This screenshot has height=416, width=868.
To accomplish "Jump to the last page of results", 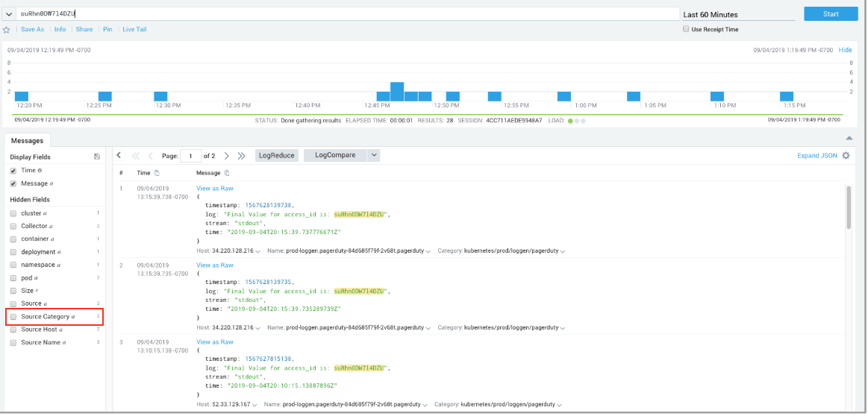I will click(x=241, y=156).
